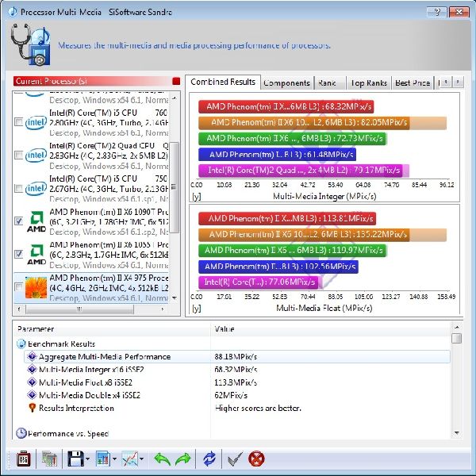
Task: Click the green back arrow icon
Action: 162,459
